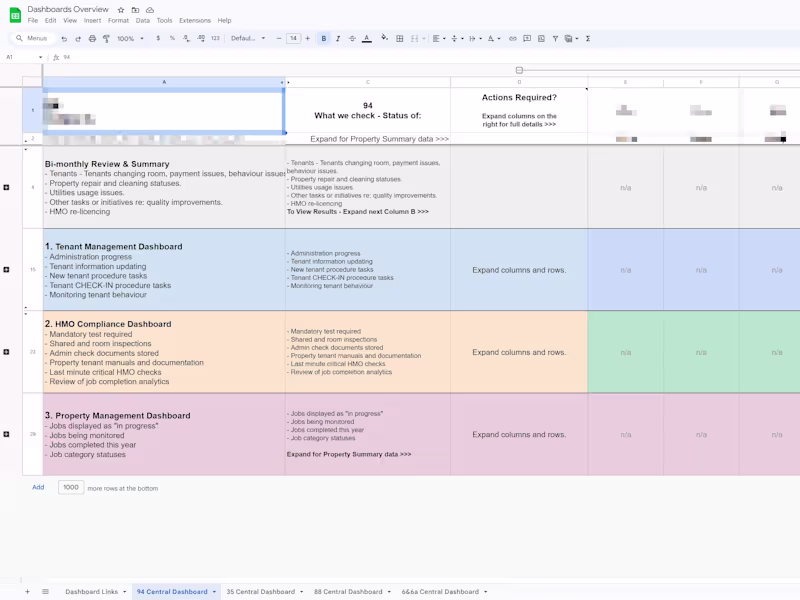Open the fill color picker
The image size is (800, 600).
382,38
